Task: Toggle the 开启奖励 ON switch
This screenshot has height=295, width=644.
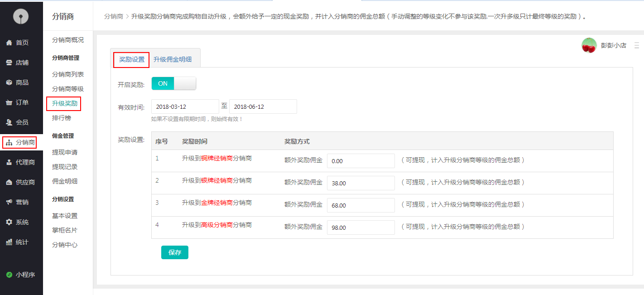Action: (x=173, y=83)
